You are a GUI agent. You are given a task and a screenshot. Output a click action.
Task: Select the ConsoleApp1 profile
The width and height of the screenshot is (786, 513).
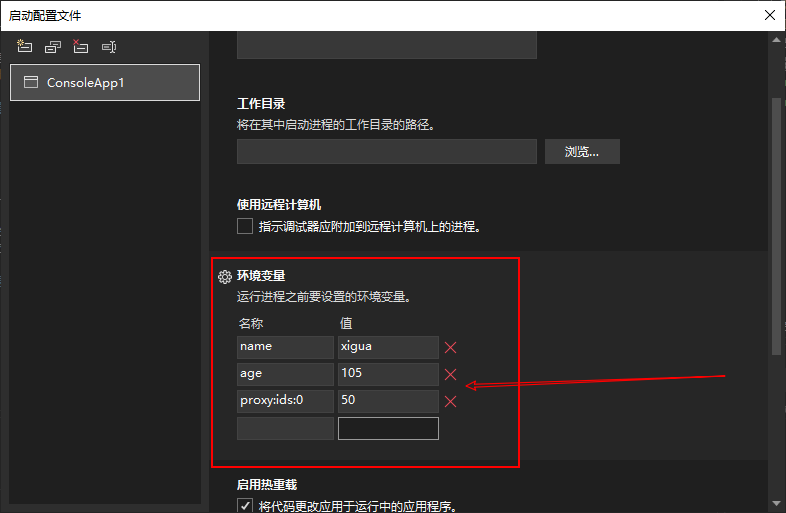(105, 82)
